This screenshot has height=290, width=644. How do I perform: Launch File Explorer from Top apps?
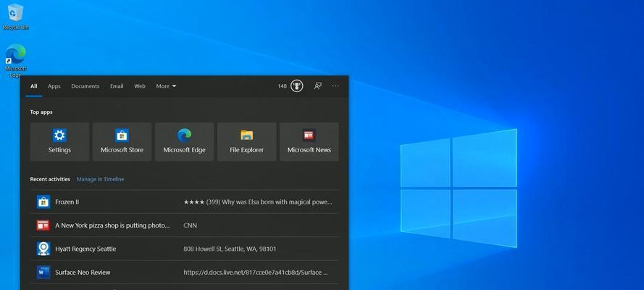click(x=247, y=141)
